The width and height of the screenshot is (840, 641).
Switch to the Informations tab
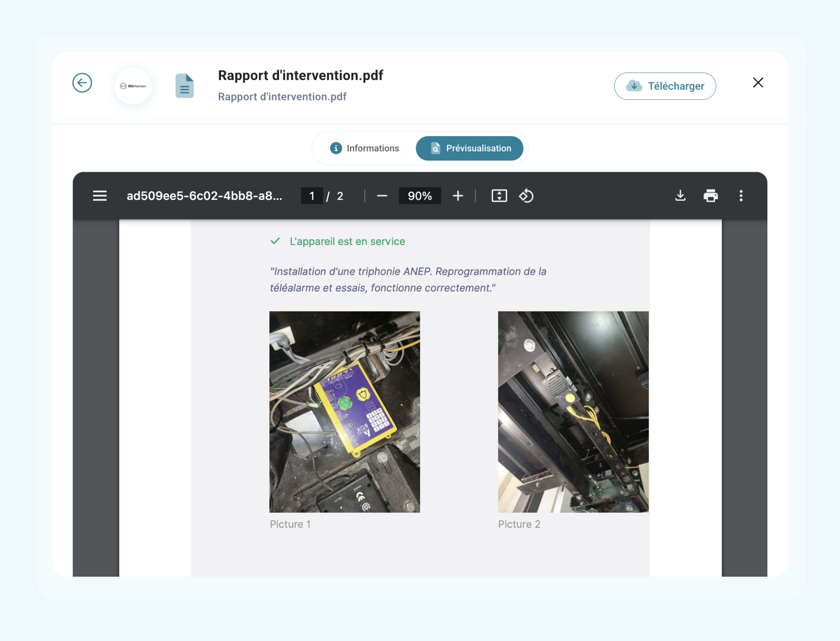[x=364, y=148]
